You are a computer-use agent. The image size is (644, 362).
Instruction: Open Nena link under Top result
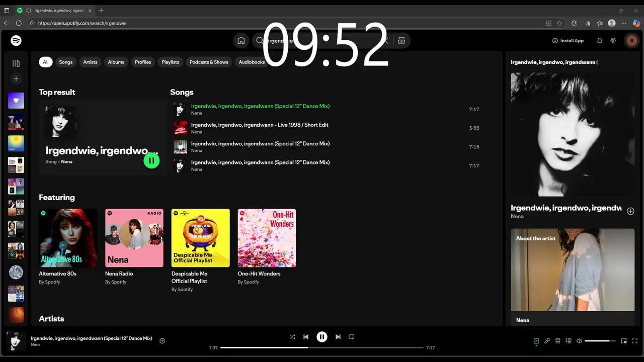click(66, 162)
